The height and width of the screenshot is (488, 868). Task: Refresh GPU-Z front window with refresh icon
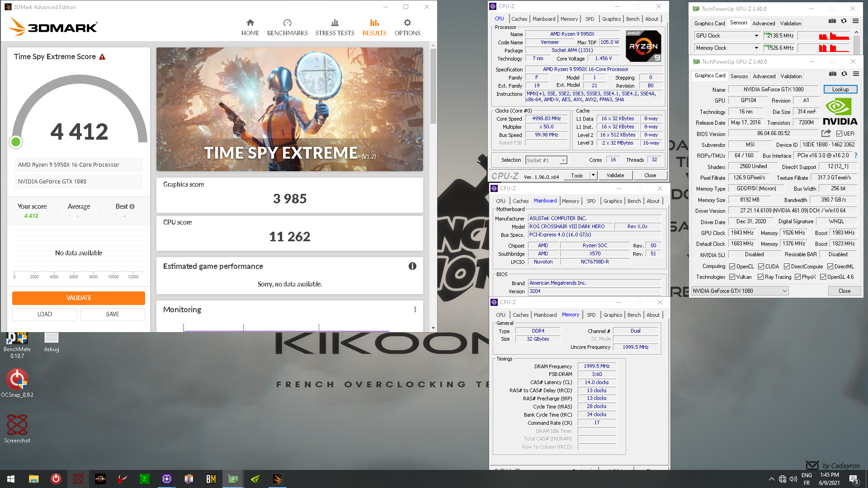(x=844, y=74)
